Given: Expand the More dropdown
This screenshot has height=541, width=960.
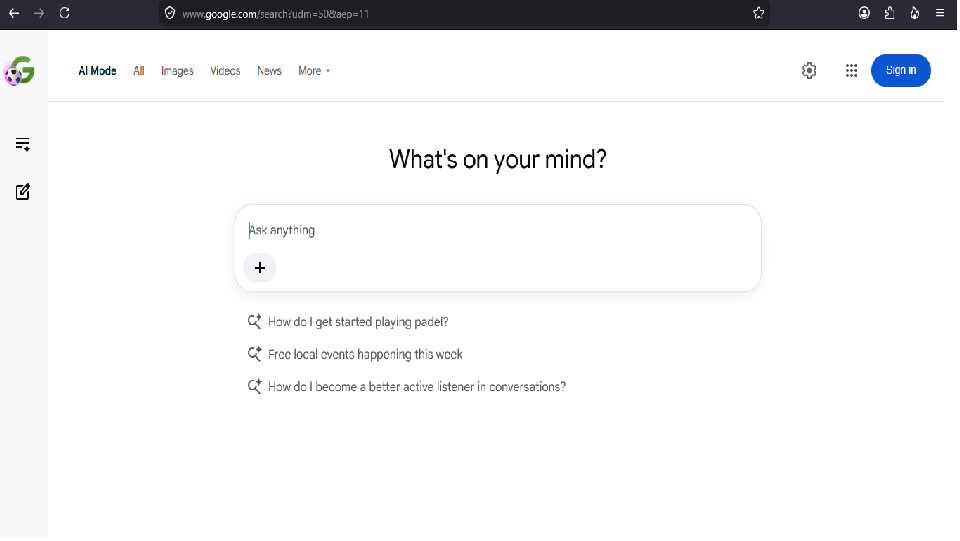Looking at the screenshot, I should [x=313, y=71].
